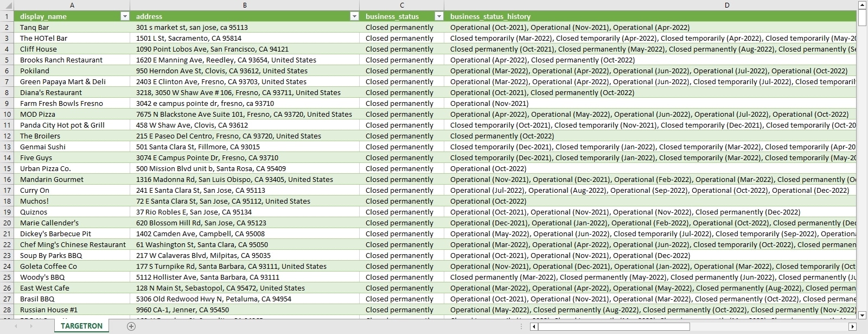868x334 pixels.
Task: Select the Farm Fresh Bowls Fresno cell
Action: (72, 103)
